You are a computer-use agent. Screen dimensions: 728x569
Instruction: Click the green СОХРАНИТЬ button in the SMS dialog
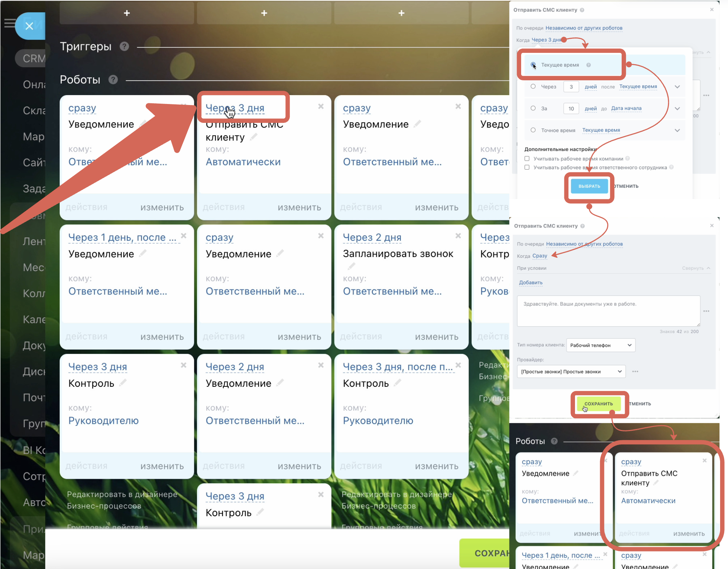pyautogui.click(x=599, y=404)
